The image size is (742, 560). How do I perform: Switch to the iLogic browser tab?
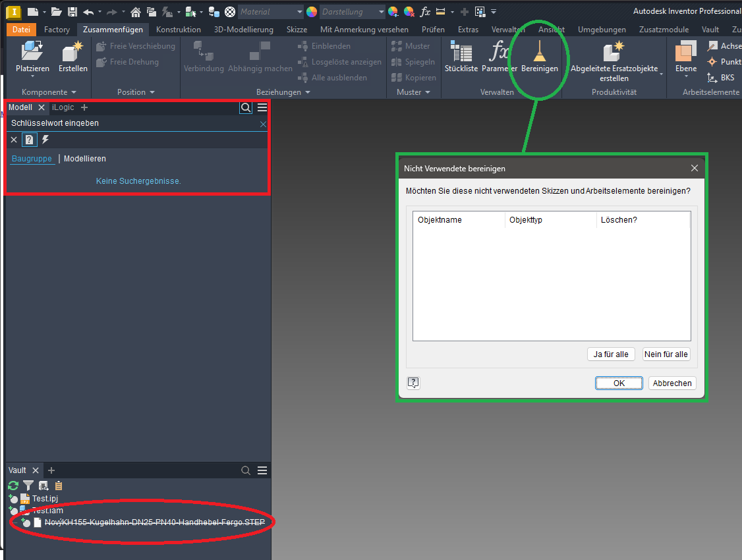[63, 107]
